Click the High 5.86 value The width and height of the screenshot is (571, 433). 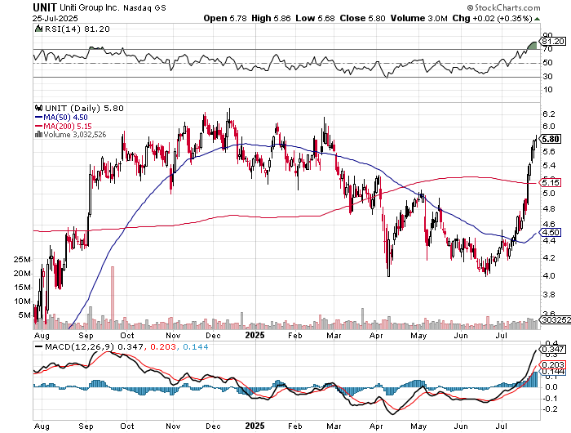271,18
